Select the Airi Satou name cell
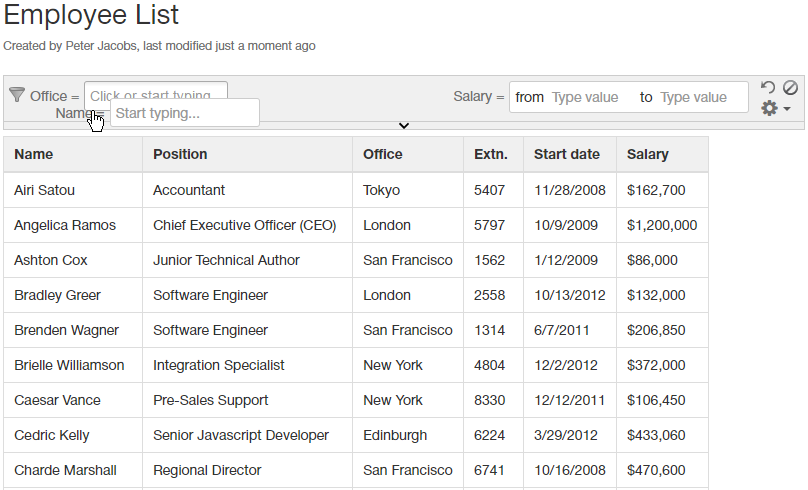The width and height of the screenshot is (808, 490). 44,190
